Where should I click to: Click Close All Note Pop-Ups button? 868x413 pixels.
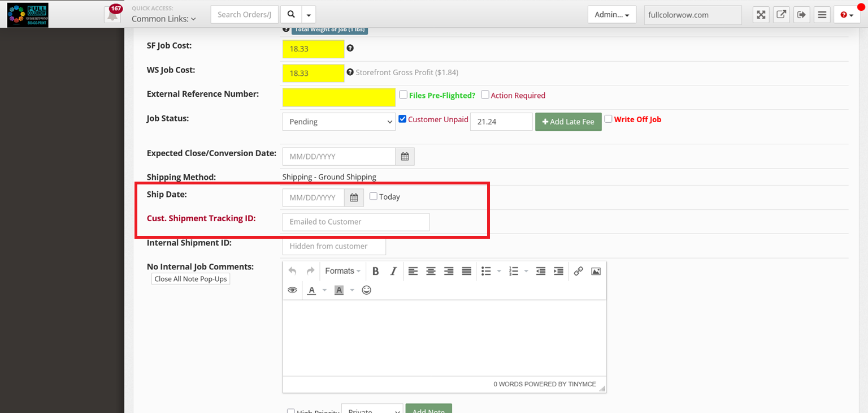coord(191,279)
